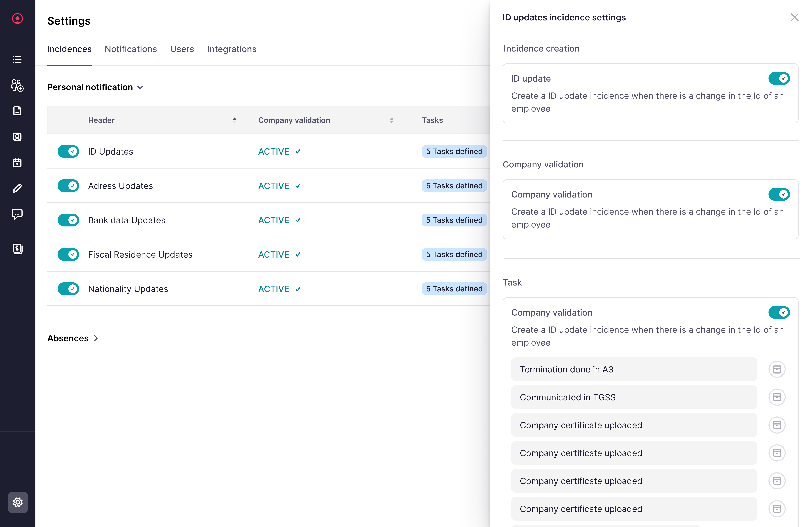Switch to the Notifications tab

pyautogui.click(x=131, y=49)
